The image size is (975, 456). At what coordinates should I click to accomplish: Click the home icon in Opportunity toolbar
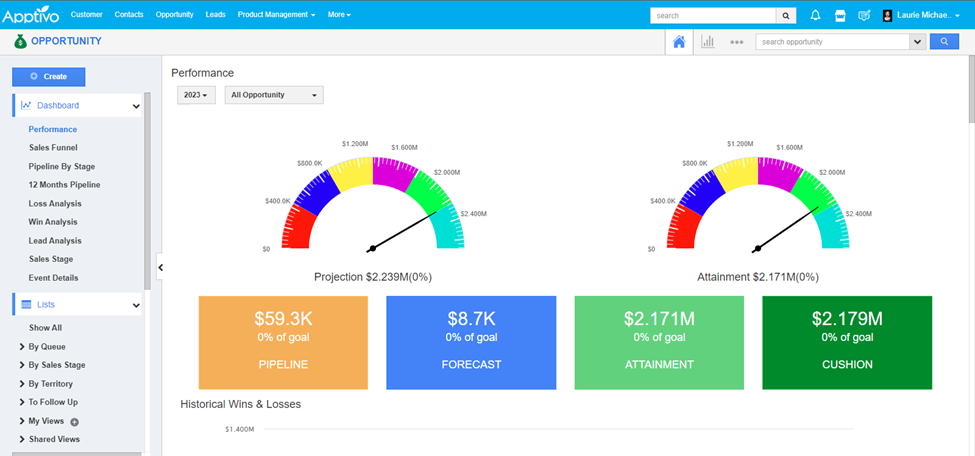pyautogui.click(x=679, y=42)
